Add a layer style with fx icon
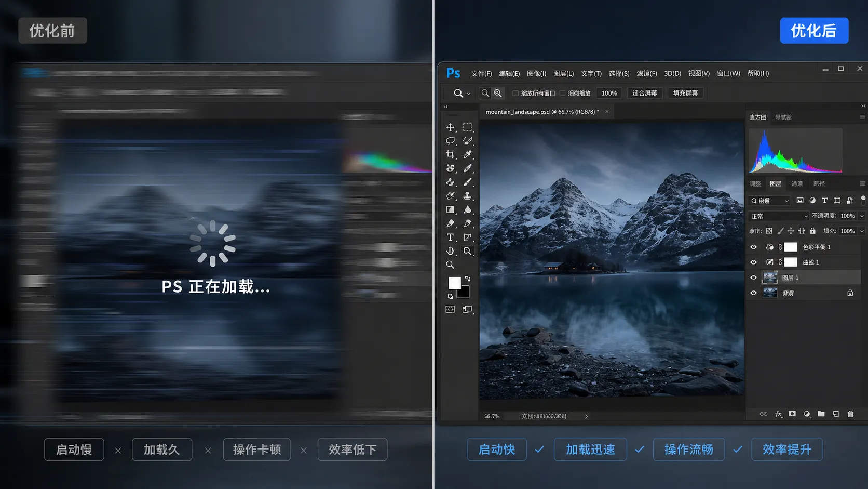868x489 pixels. (778, 414)
